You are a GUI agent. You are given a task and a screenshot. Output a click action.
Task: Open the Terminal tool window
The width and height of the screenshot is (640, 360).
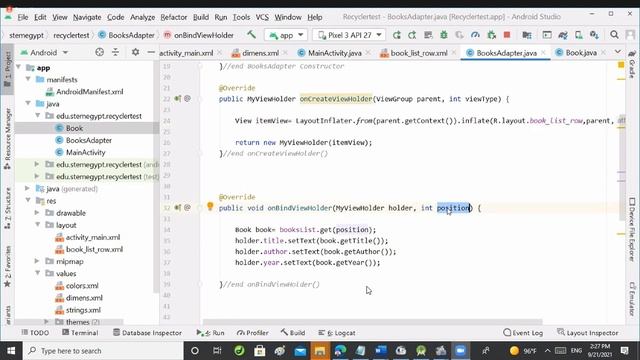tap(80, 333)
